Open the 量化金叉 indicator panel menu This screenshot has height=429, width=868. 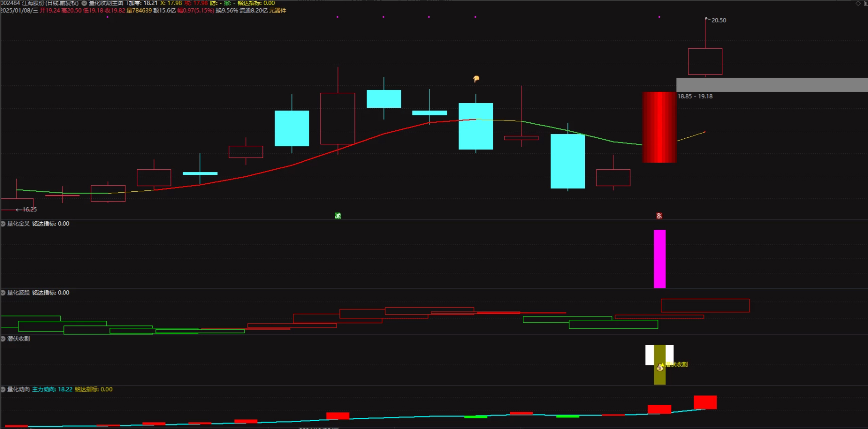(3, 224)
